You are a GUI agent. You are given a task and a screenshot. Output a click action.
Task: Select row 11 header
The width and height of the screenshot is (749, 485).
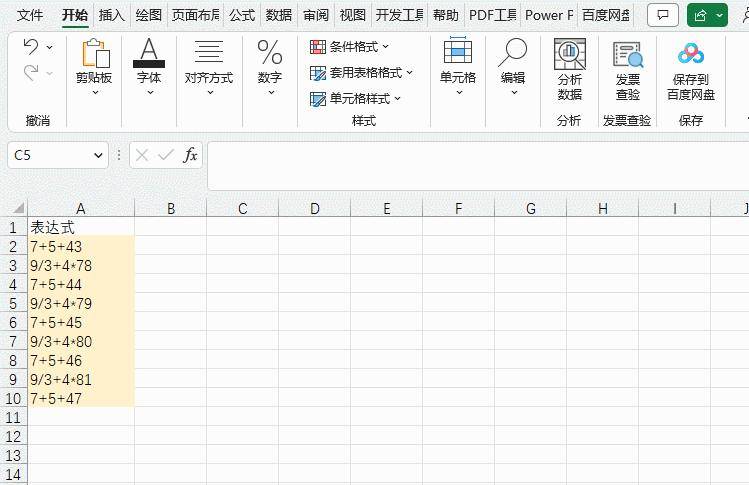click(x=13, y=418)
